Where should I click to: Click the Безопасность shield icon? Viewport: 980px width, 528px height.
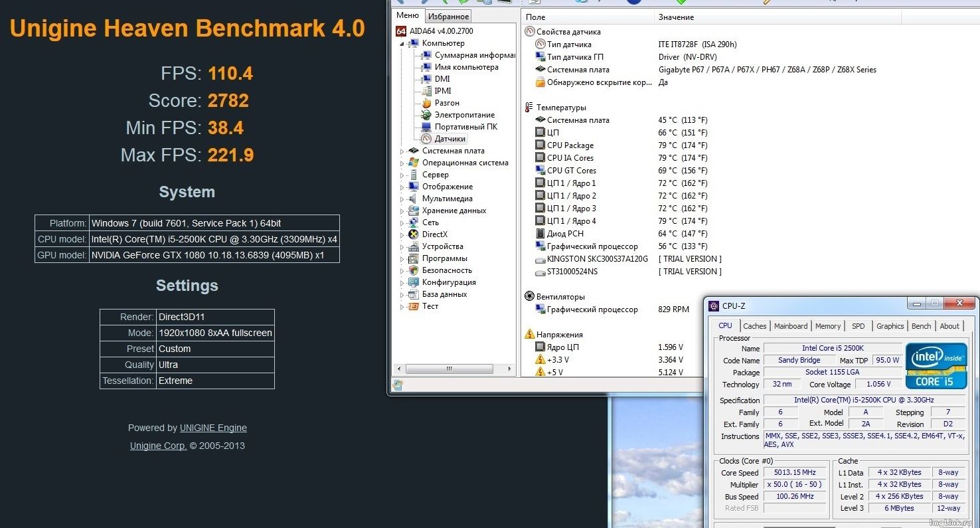pyautogui.click(x=414, y=270)
